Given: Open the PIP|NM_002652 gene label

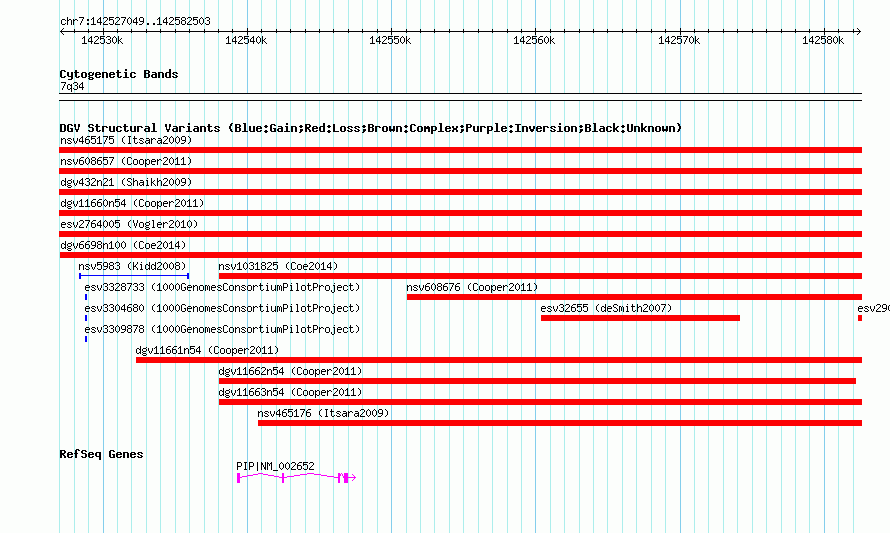Looking at the screenshot, I should tap(275, 466).
